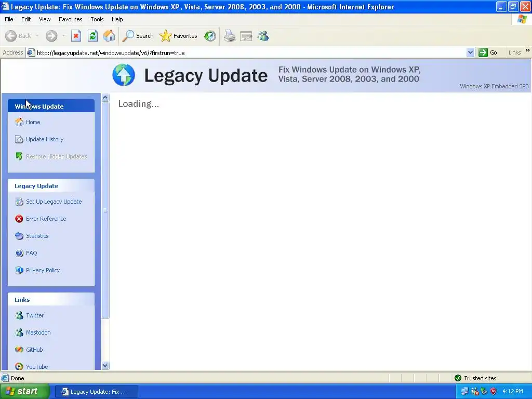
Task: Click the GitHub icon in the Links panel
Action: pos(19,350)
